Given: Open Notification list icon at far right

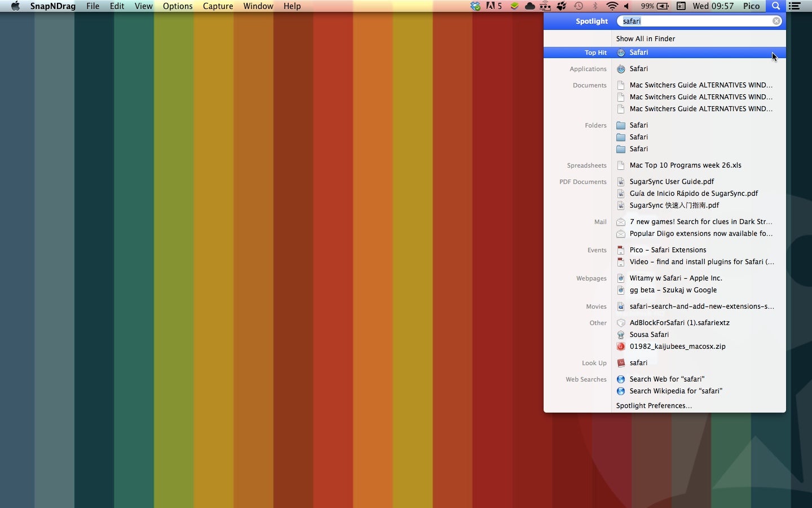Looking at the screenshot, I should coord(795,6).
